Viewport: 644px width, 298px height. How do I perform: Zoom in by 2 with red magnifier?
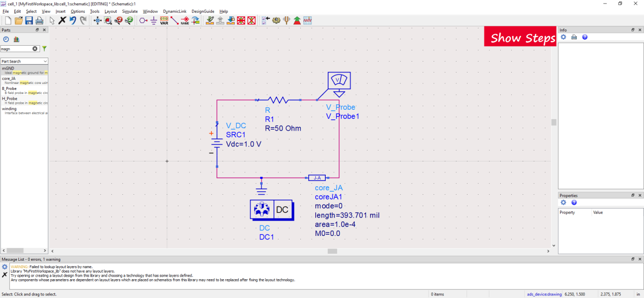tap(118, 20)
